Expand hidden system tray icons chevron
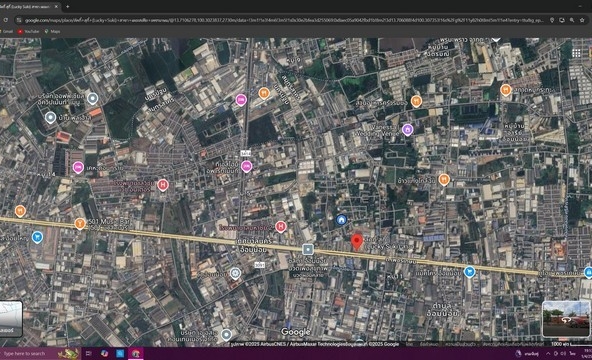This screenshot has height=360, width=592. [548, 354]
